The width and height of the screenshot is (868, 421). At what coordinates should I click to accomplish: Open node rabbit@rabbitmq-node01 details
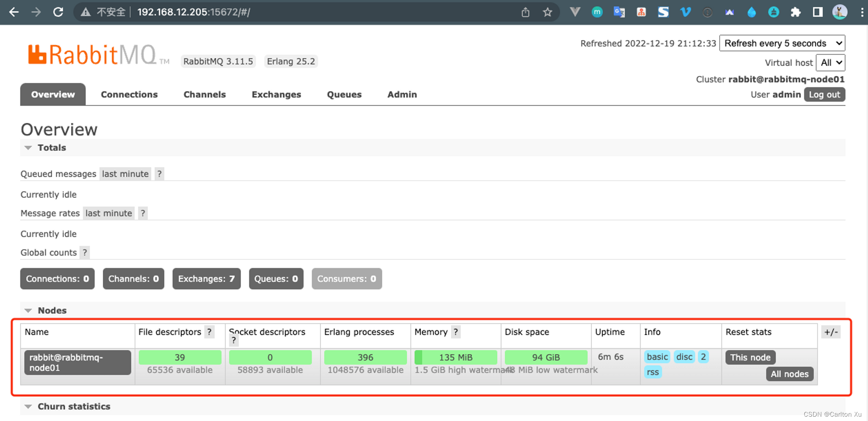pos(77,362)
